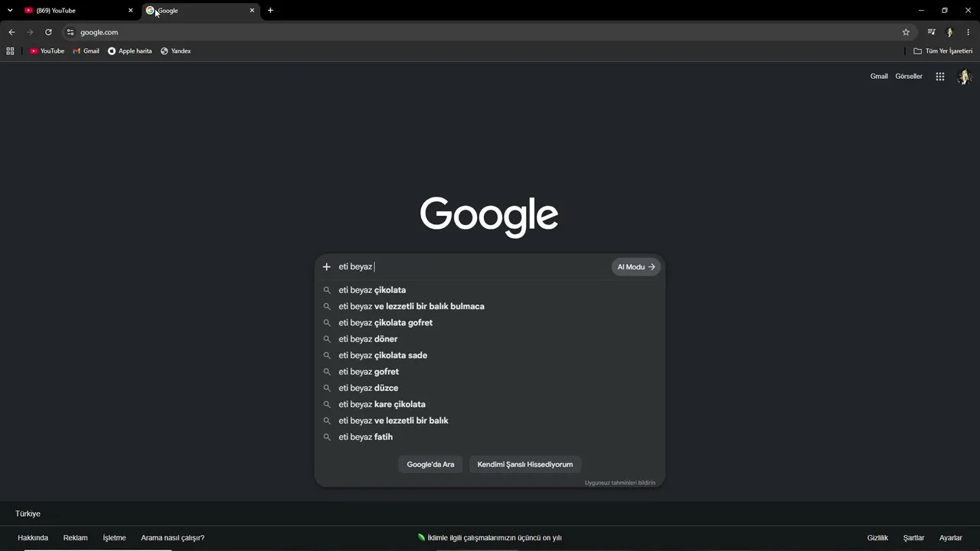
Task: Open the YouTube bookmark
Action: click(x=47, y=51)
